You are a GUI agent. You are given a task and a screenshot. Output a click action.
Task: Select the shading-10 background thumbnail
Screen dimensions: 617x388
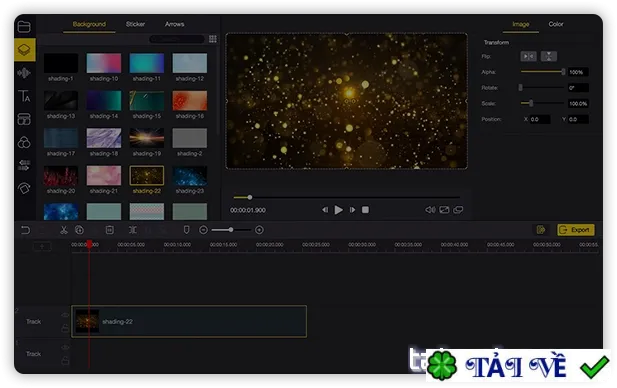(104, 63)
